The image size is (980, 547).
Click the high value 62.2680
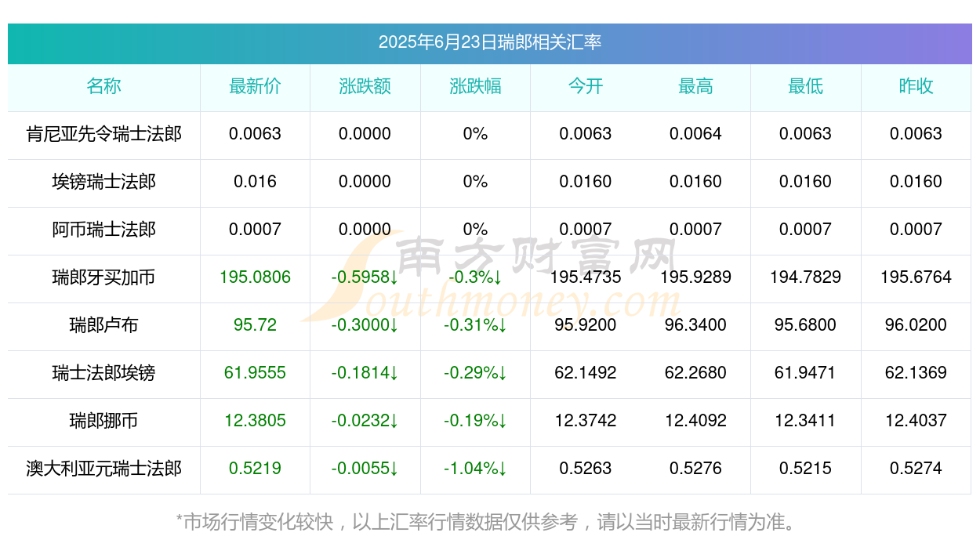[x=695, y=373]
